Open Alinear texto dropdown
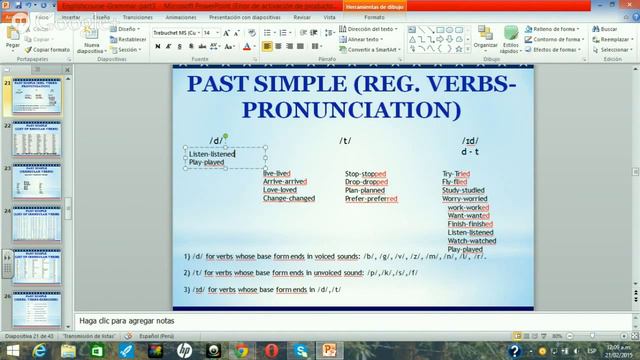This screenshot has width=640, height=360. (x=362, y=40)
